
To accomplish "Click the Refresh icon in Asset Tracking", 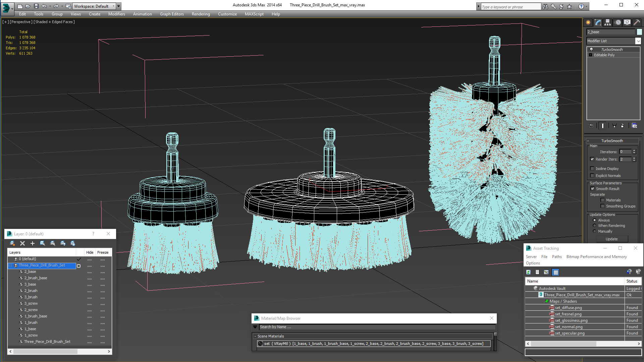I will tap(529, 272).
